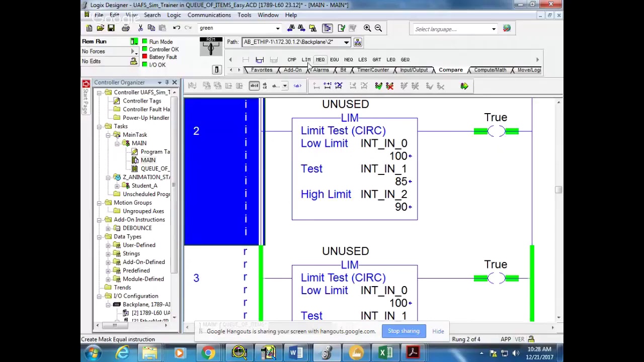Insert an EQU equal instruction
Screen dimensions: 644x362
(334, 59)
